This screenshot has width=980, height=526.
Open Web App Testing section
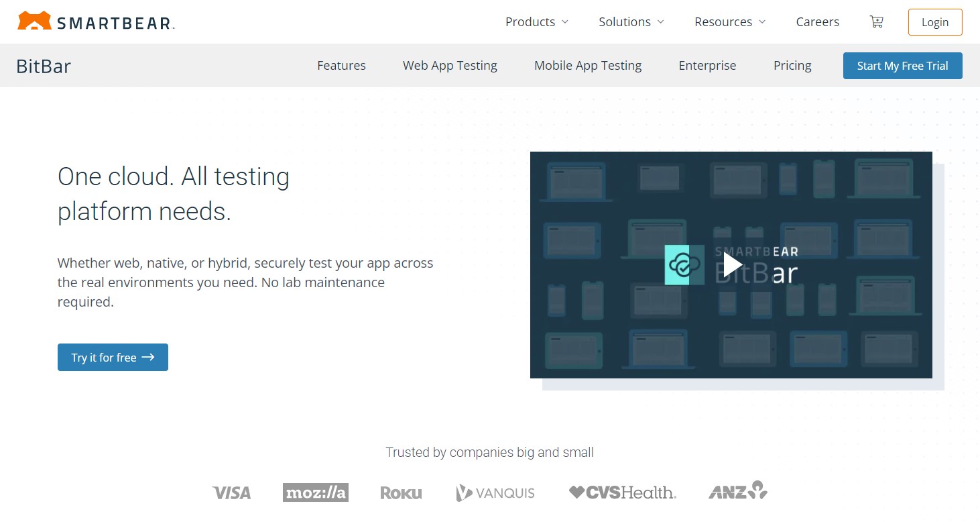click(x=450, y=66)
